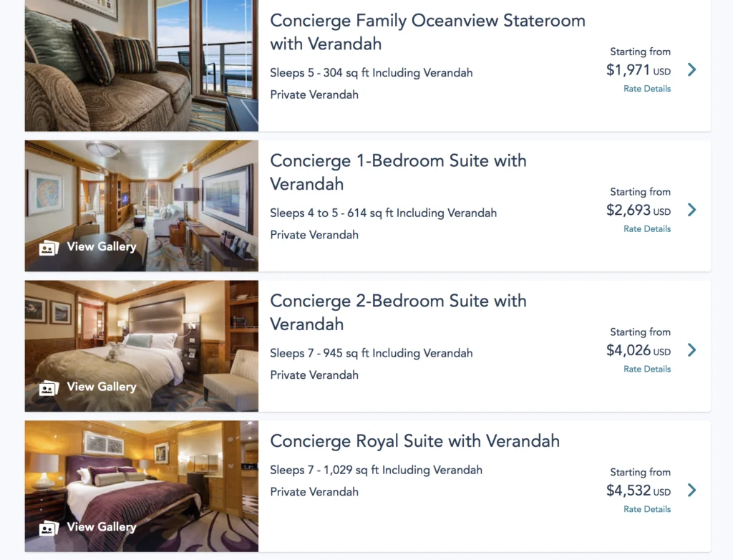733x560 pixels.
Task: Expand Concierge Family Oceanview Stateroom chevron arrow
Action: [691, 69]
